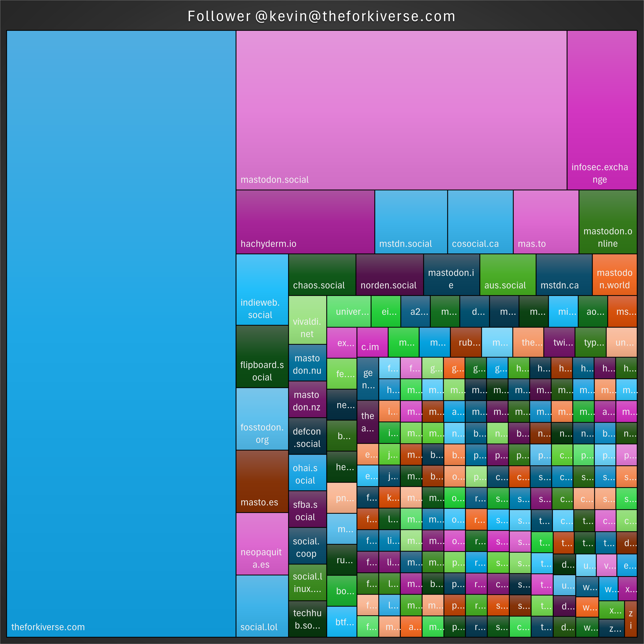644x644 pixels.
Task: Click the defcon.social tile
Action: [307, 436]
